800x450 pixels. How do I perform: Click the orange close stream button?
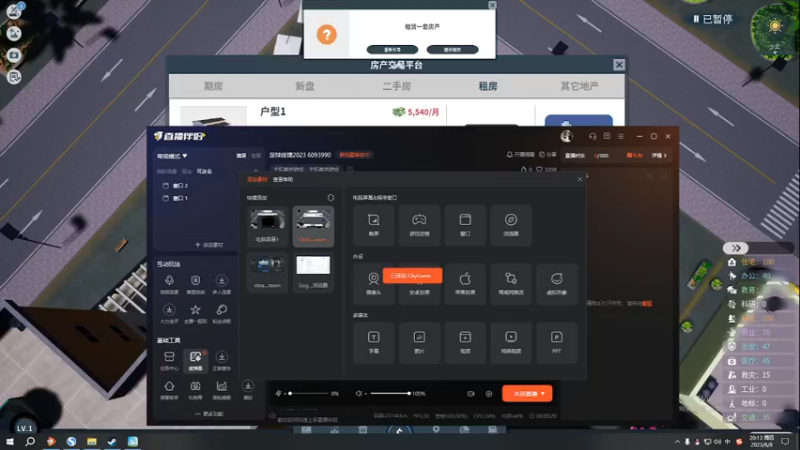[x=527, y=394]
